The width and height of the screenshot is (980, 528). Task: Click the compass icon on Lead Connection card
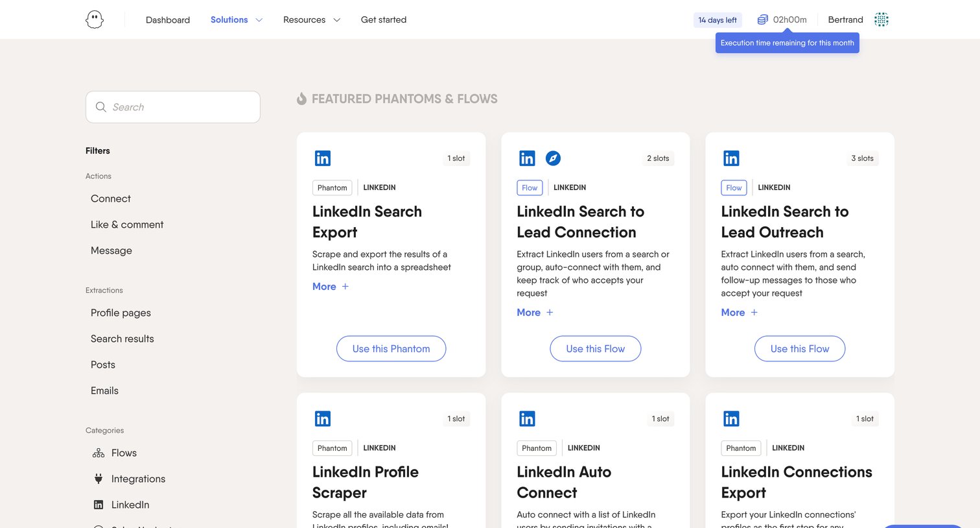(x=553, y=158)
